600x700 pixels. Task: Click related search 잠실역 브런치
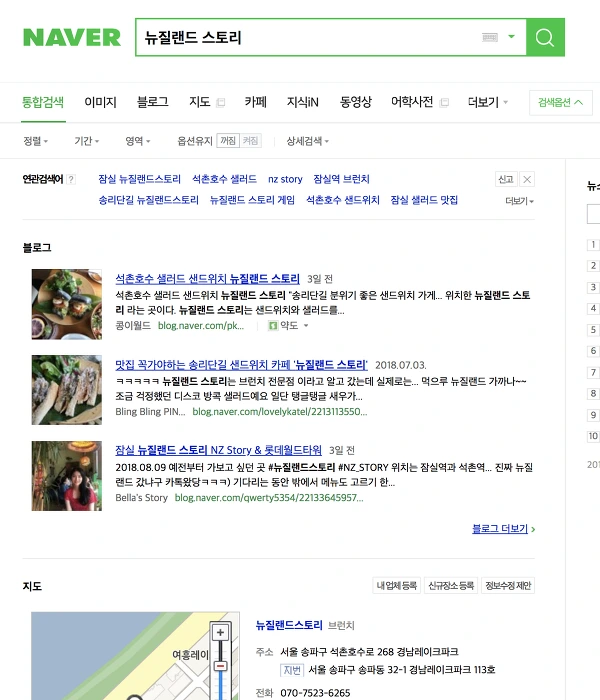point(342,179)
